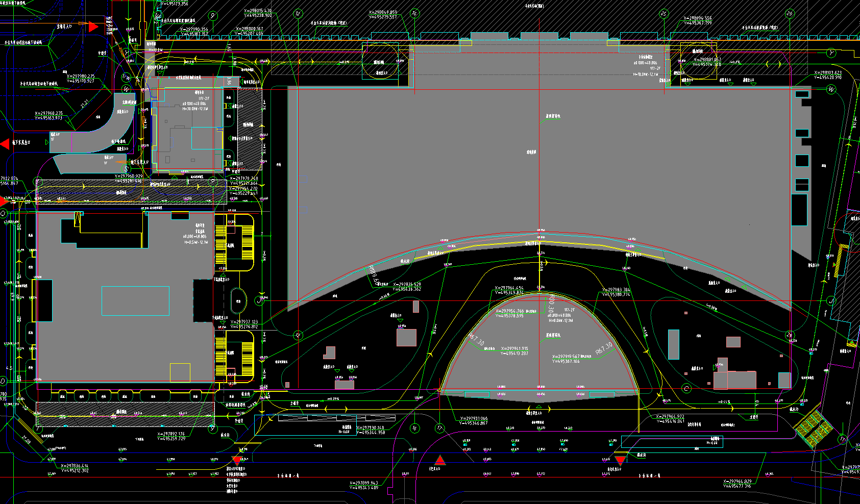Select grid bubble Y on right side
The width and height of the screenshot is (860, 504).
coord(831,53)
